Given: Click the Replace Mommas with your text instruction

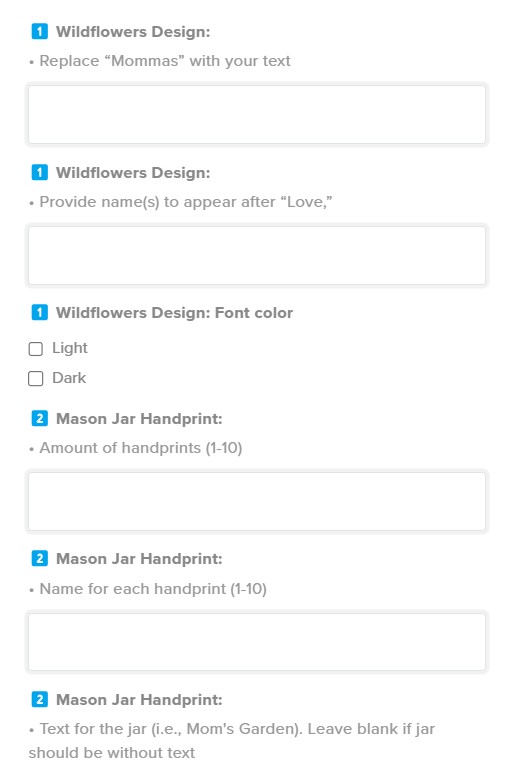Looking at the screenshot, I should 165,61.
